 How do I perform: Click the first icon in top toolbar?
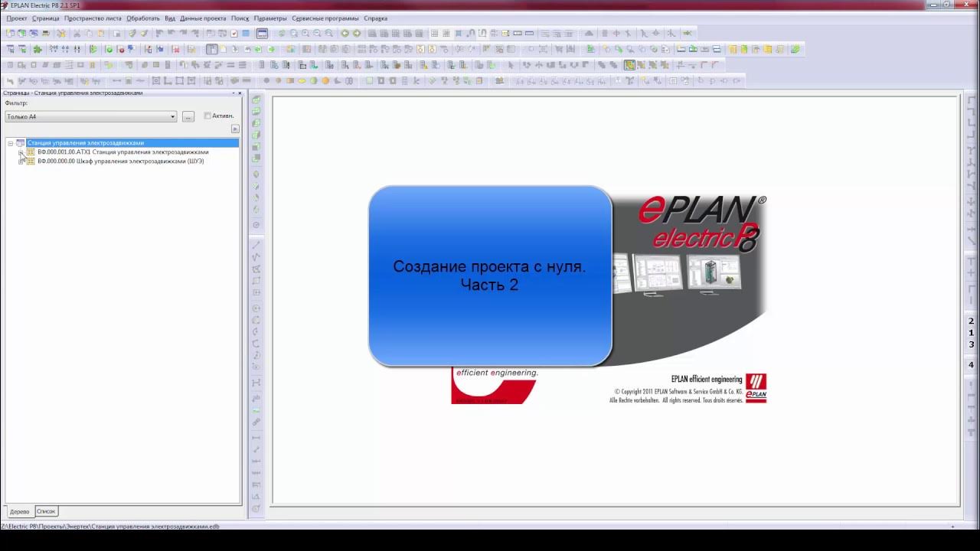pos(10,34)
